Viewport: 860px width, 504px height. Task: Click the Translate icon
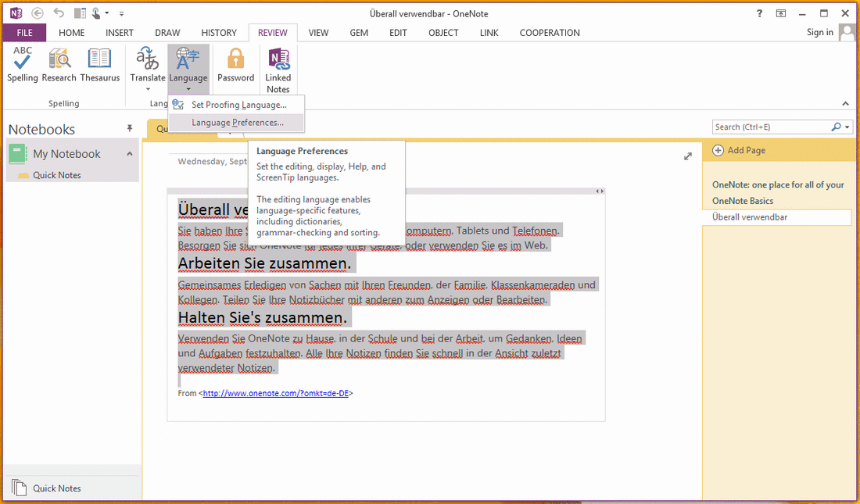tap(148, 59)
